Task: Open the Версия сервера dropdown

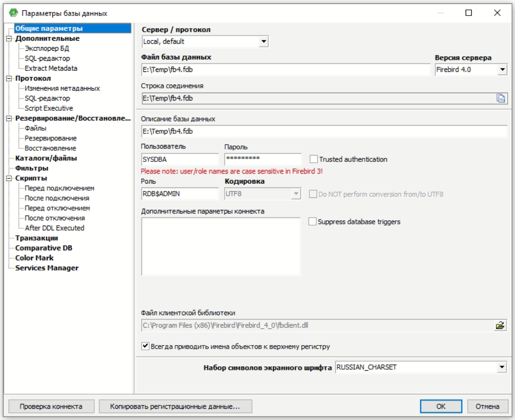Action: (x=502, y=70)
